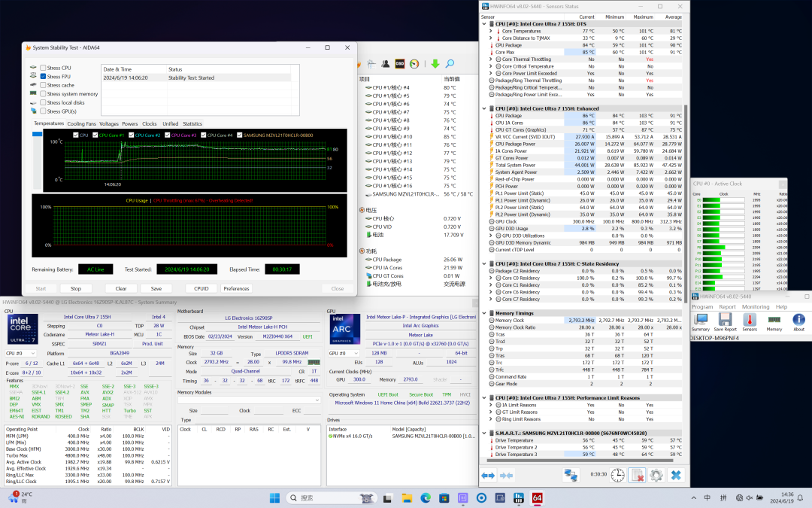Switch to the Statistics tab in AIDA64

pos(192,124)
